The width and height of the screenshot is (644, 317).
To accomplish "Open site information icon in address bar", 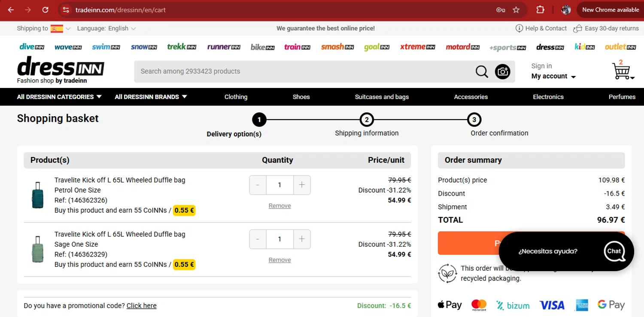I will tap(65, 10).
